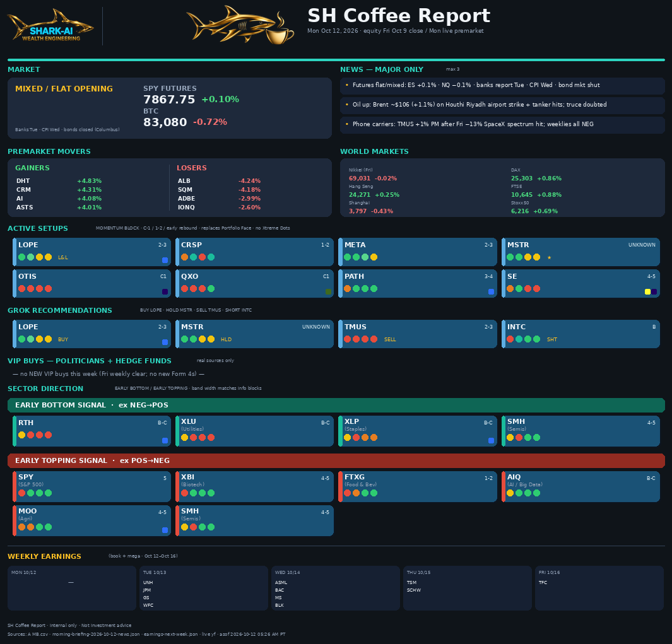Select the TMUS SELL recommendation card
Screen dimensions: 672x644
pos(418,334)
